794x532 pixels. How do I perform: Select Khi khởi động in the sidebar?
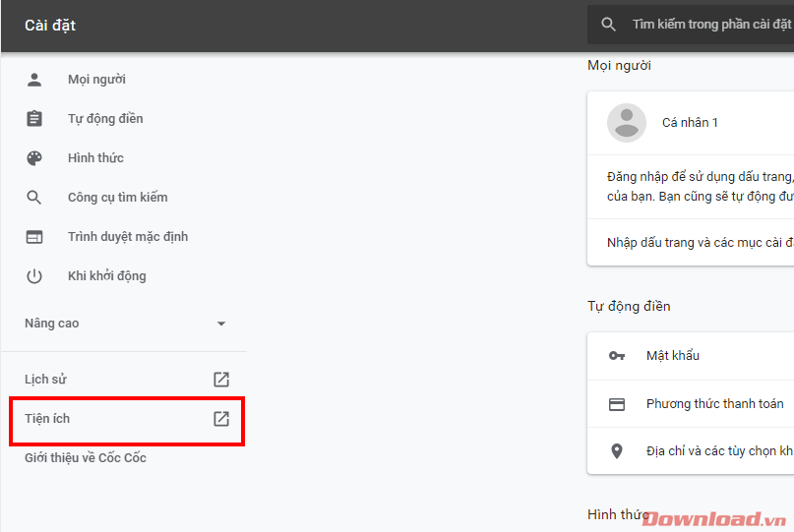[x=107, y=276]
